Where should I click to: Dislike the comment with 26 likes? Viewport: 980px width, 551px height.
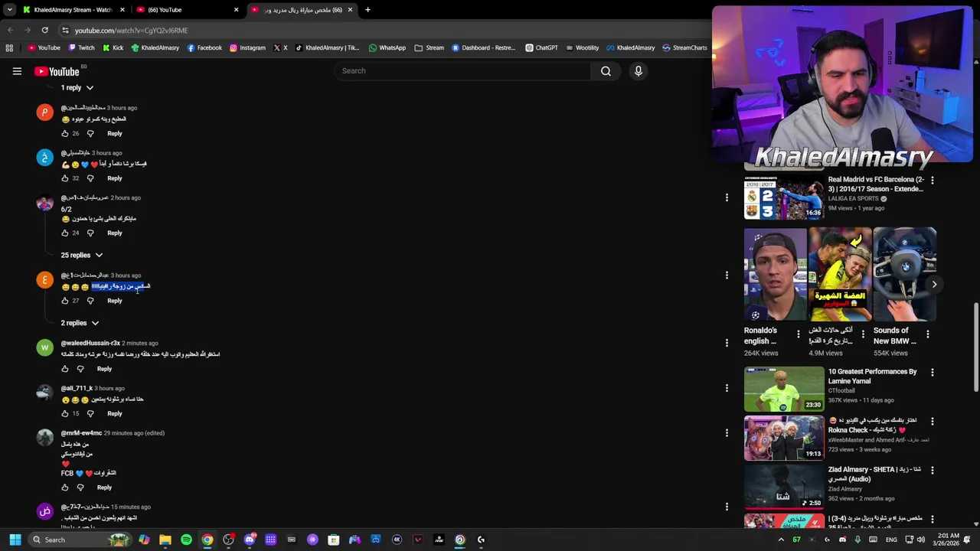[90, 133]
